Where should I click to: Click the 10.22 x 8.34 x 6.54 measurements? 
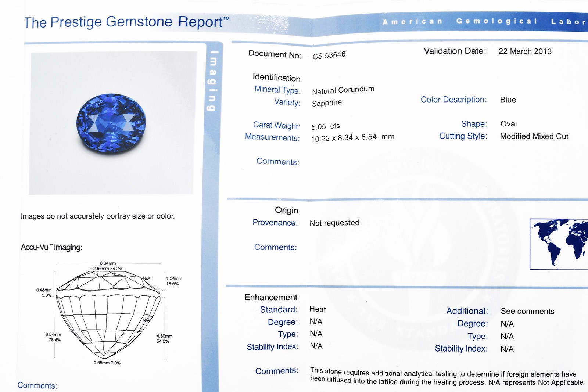[352, 138]
